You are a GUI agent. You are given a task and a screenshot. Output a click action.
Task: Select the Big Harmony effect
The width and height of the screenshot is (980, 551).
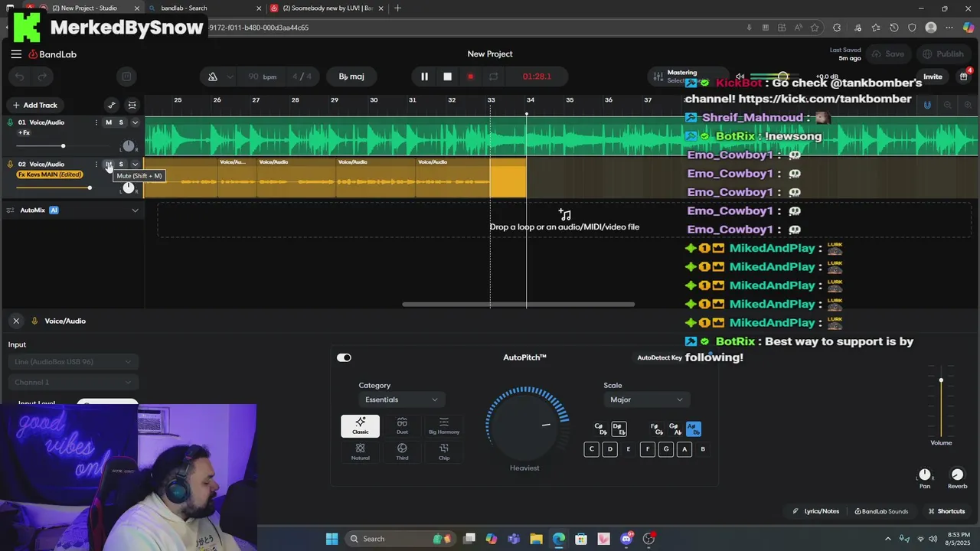[444, 426]
